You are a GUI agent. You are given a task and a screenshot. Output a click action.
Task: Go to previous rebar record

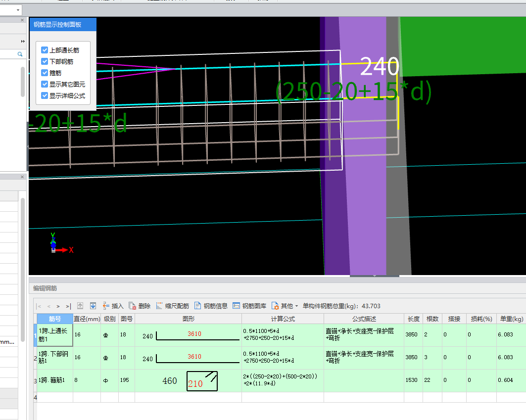49,306
